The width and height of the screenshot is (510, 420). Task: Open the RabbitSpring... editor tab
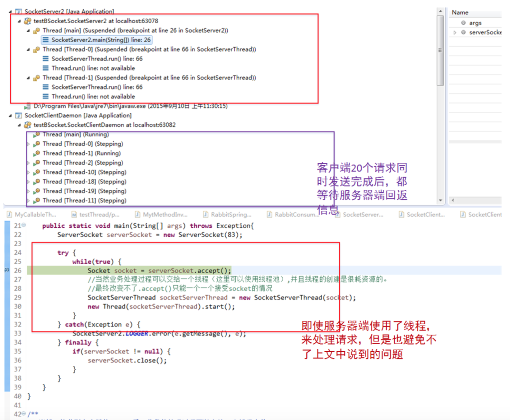point(227,214)
